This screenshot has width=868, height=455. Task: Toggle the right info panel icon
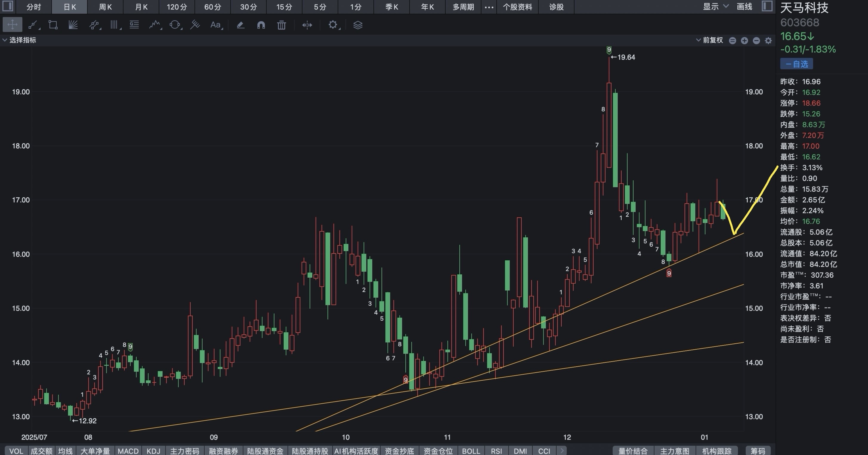[x=767, y=6]
